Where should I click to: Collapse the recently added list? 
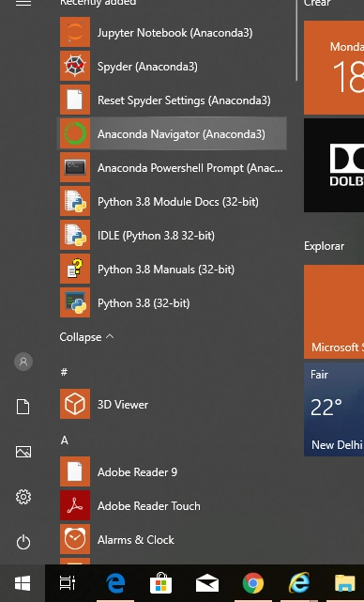[86, 337]
